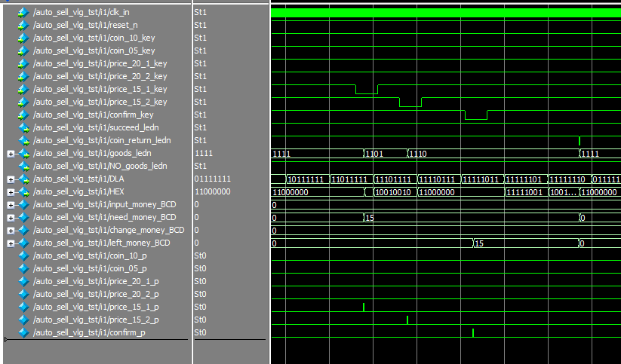Click the confirm_key signal icon

(x=23, y=115)
